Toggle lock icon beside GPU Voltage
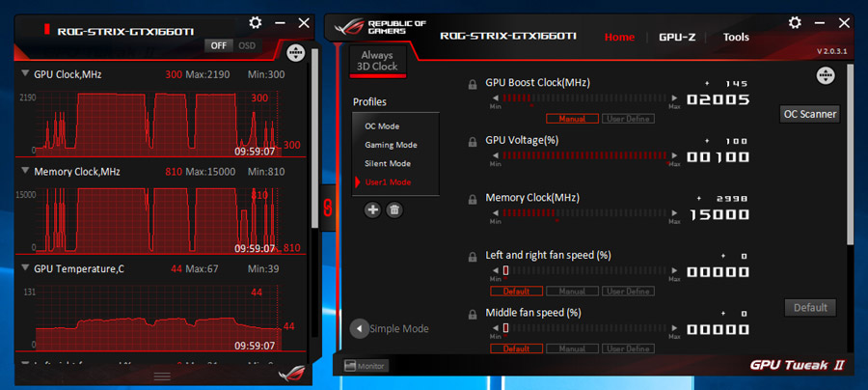The height and width of the screenshot is (390, 868). pos(473,142)
